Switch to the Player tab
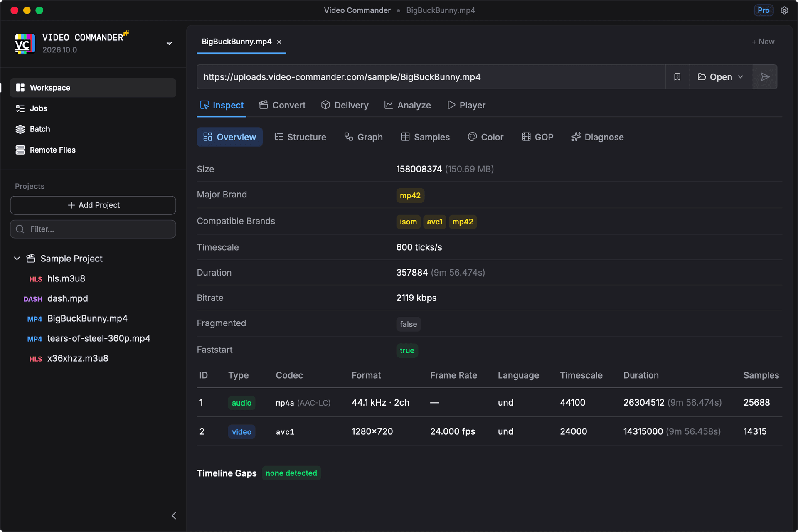Image resolution: width=798 pixels, height=532 pixels. (466, 106)
